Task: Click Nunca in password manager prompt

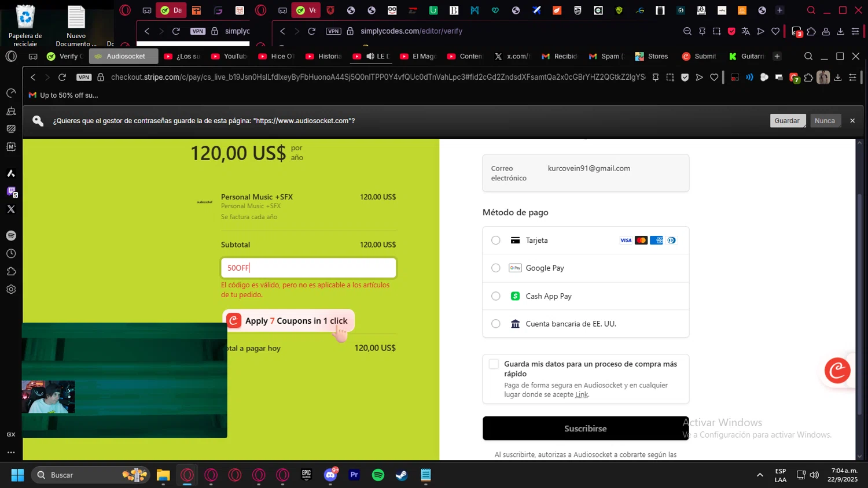Action: 825,121
